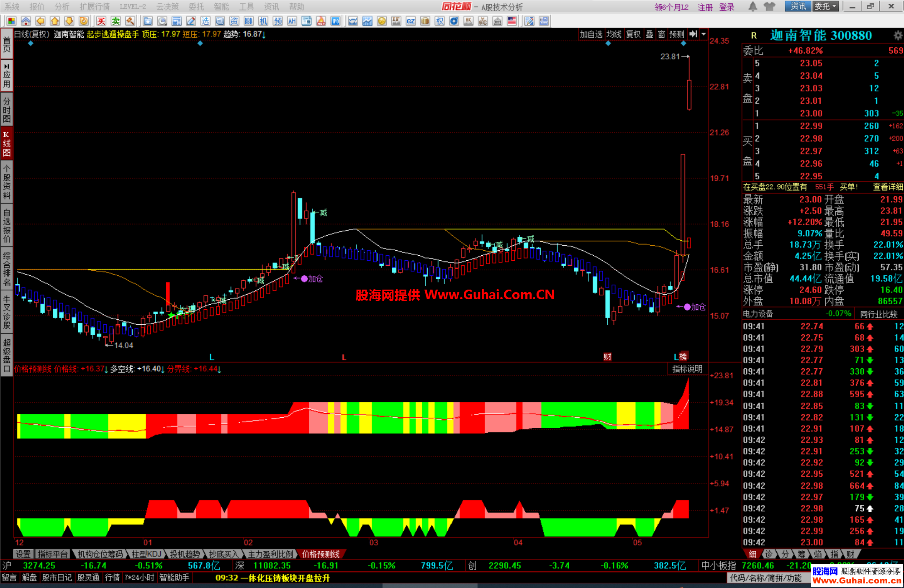Click the green 卖 sell icon
The height and width of the screenshot is (588, 904).
(116, 21)
